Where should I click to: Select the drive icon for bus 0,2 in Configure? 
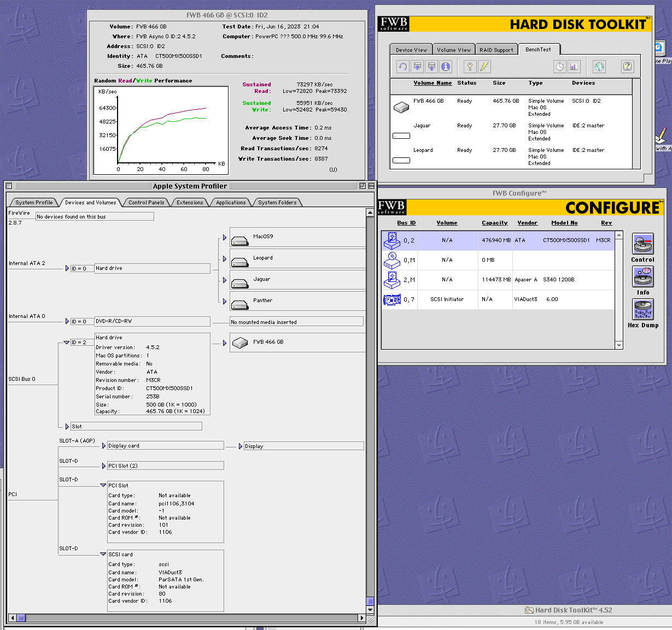pos(392,240)
